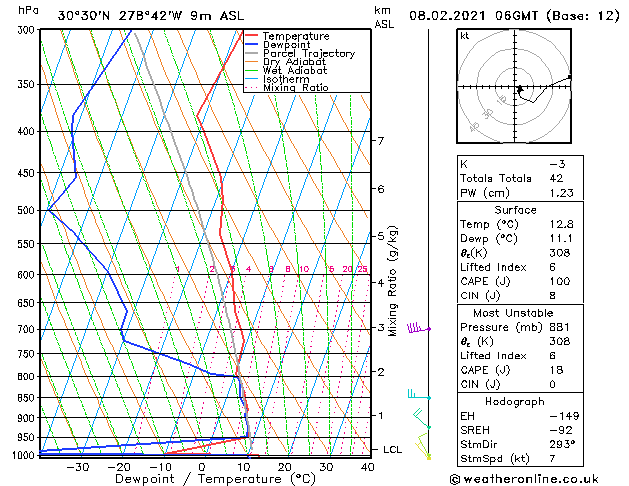Click the -30 temperature axis label
Image resolution: width=629 pixels, height=486 pixels.
[x=77, y=467]
